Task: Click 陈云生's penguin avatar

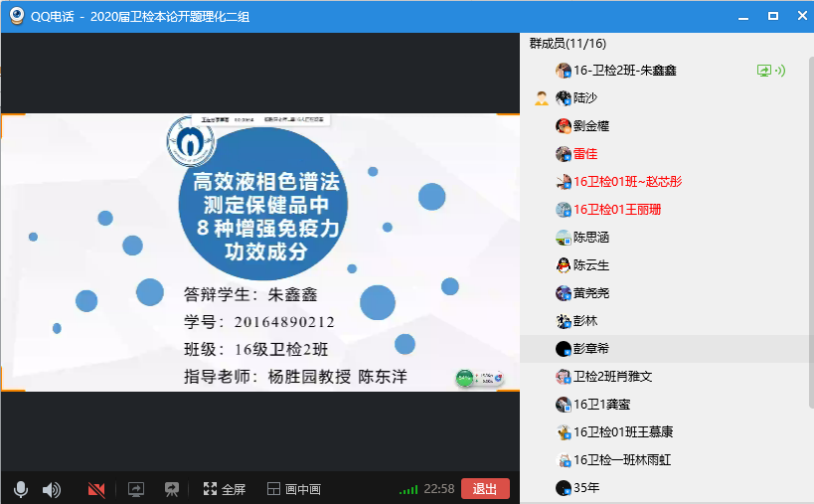Action: click(x=563, y=265)
